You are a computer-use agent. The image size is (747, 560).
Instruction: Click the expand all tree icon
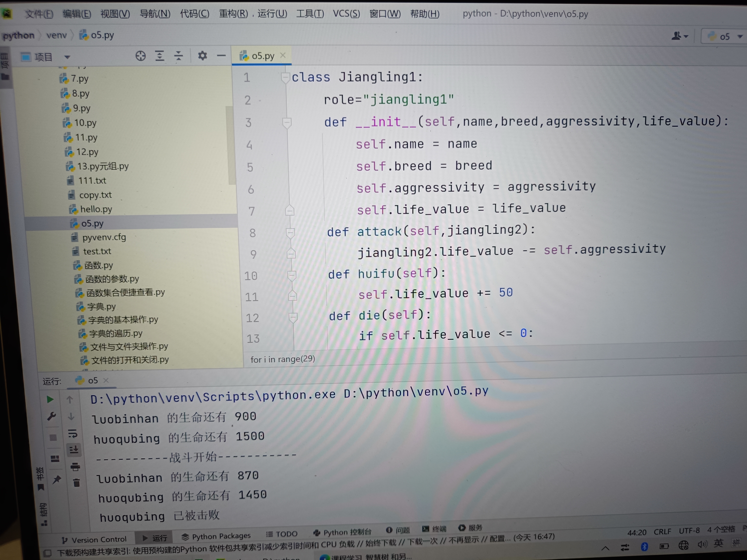pos(159,56)
